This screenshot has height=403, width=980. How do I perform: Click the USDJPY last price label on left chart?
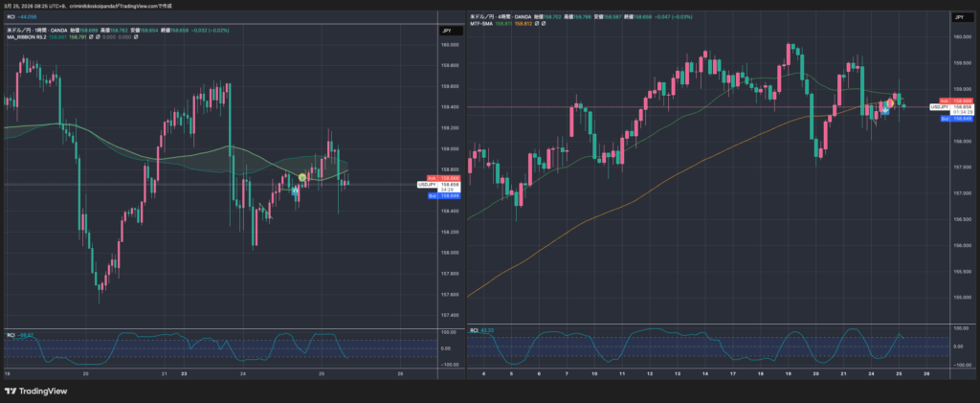(428, 185)
